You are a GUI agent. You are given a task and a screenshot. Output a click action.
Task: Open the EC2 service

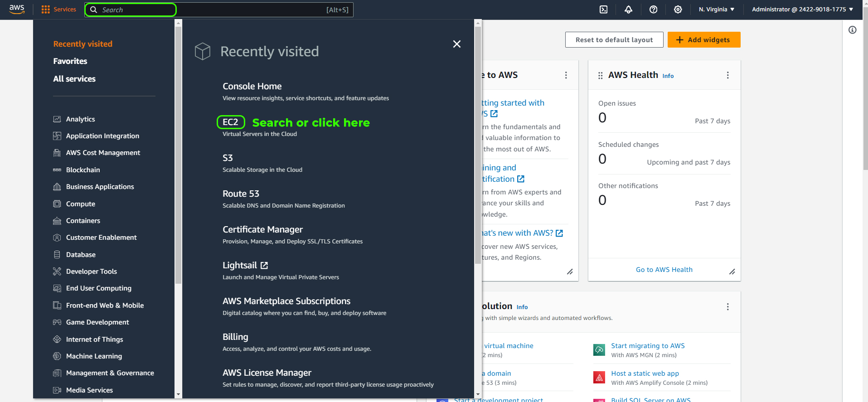click(230, 122)
